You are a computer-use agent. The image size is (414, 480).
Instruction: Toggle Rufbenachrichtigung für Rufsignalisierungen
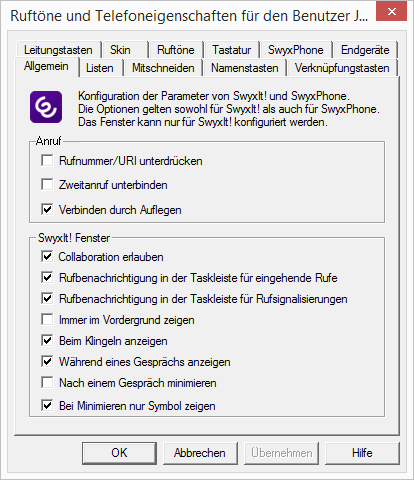click(x=47, y=298)
